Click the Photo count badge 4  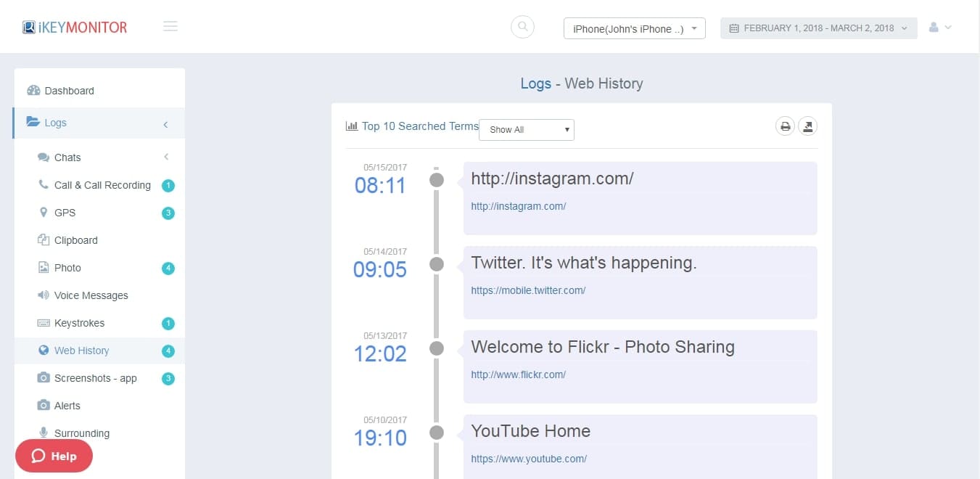pos(168,269)
